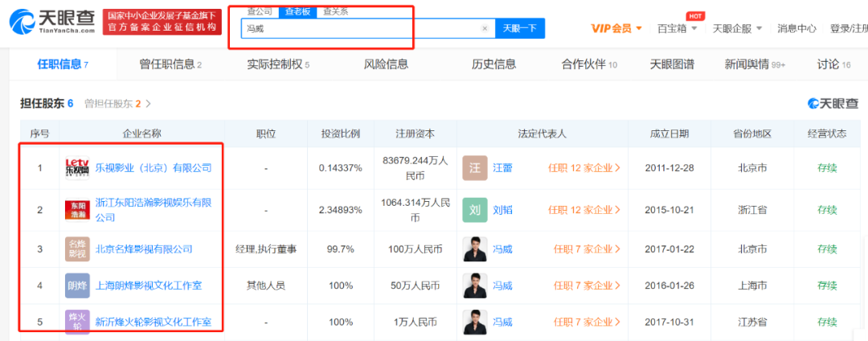Expand 任职 12 家企业 for 刘韬
The image size is (868, 341).
click(584, 210)
